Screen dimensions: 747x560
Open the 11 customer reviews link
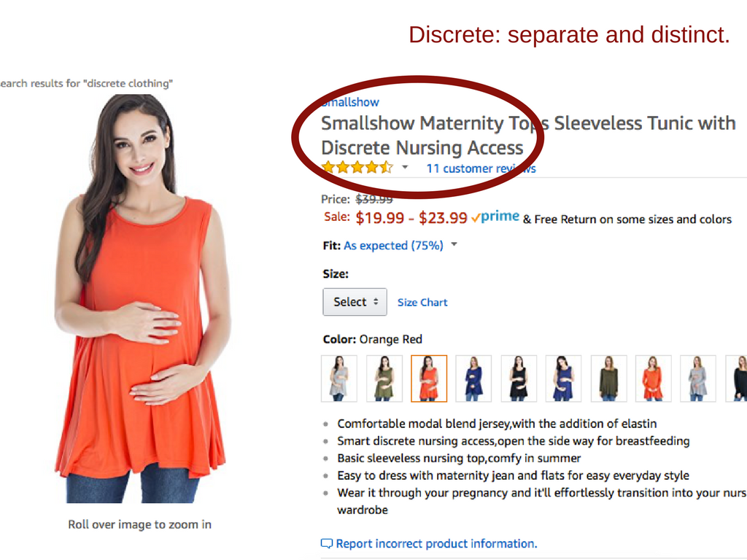click(481, 168)
